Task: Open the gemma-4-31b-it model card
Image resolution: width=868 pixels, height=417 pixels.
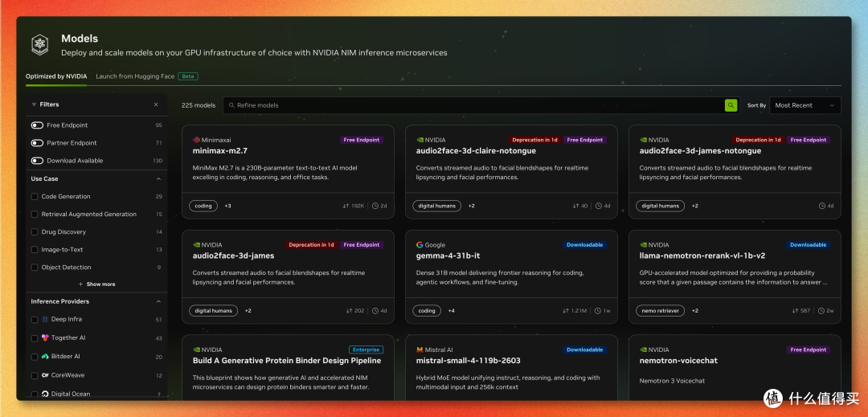Action: (x=511, y=276)
